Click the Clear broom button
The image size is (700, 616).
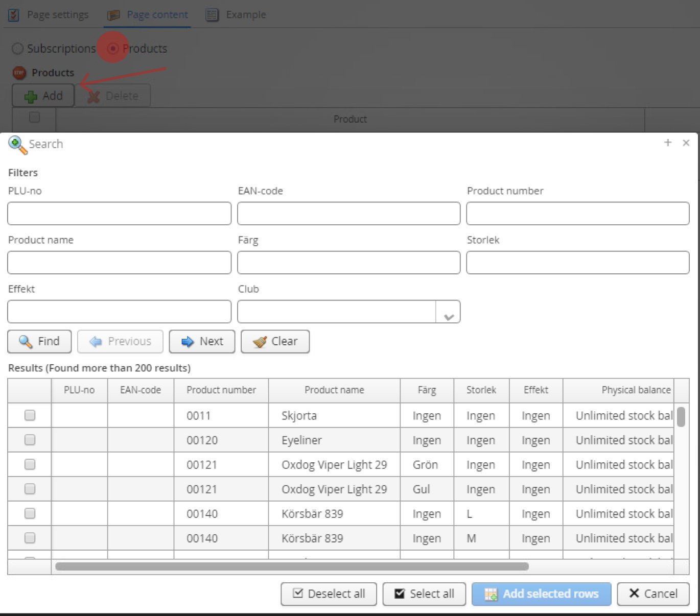point(275,341)
